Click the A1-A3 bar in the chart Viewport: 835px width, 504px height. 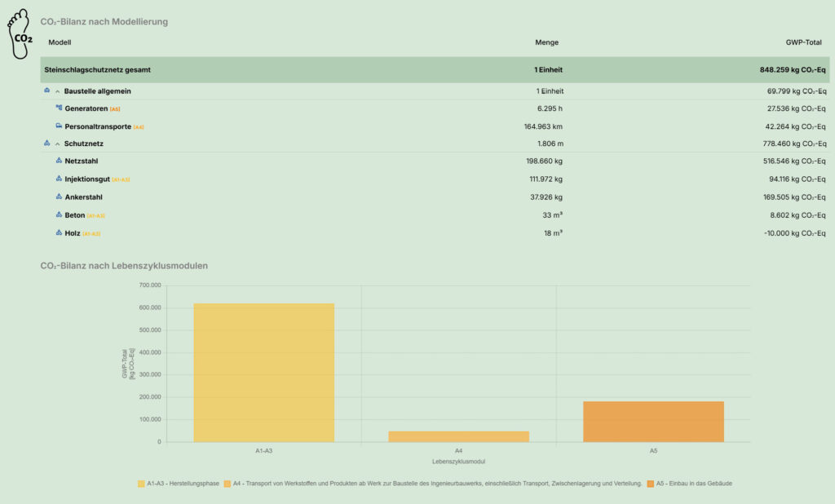[x=263, y=373]
